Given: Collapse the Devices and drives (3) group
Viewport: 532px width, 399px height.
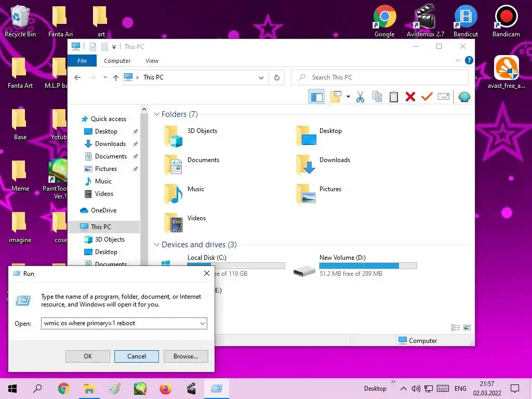Looking at the screenshot, I should [156, 245].
